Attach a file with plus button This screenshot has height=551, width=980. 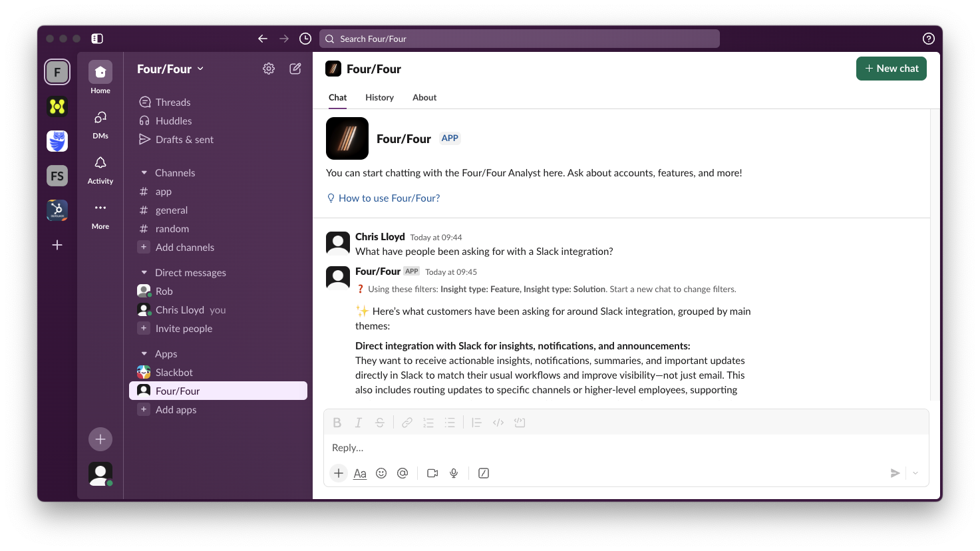pos(339,473)
